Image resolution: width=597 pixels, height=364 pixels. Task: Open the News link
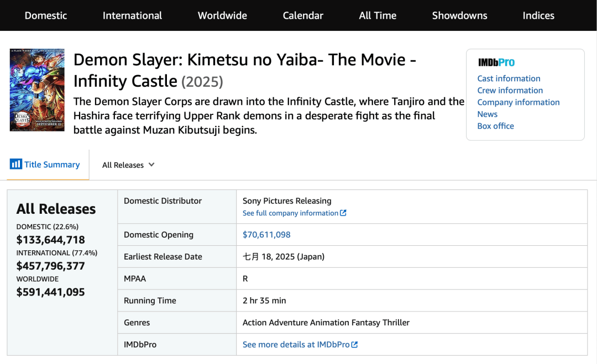coord(487,114)
